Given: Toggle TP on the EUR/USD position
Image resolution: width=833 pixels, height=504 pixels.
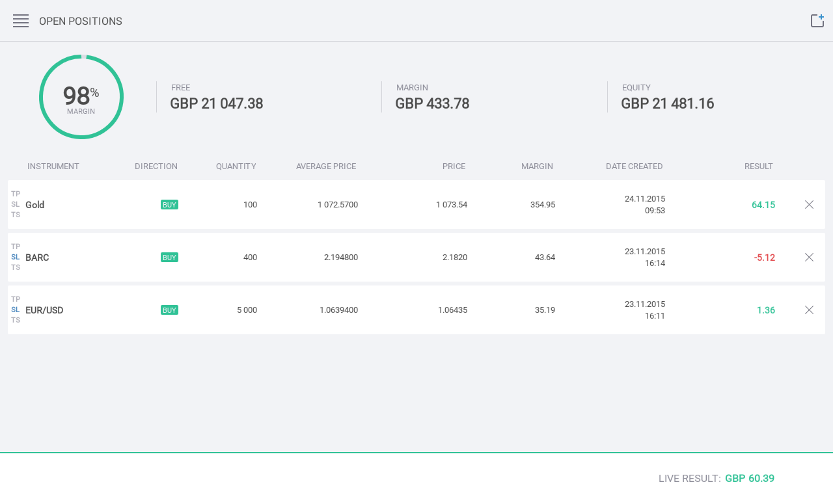Looking at the screenshot, I should pos(16,299).
